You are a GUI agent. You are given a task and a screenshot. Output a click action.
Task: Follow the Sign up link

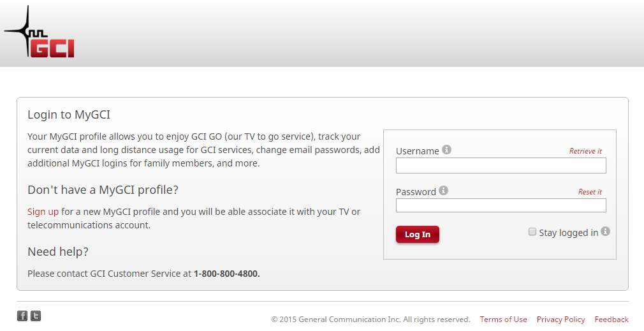pos(43,212)
